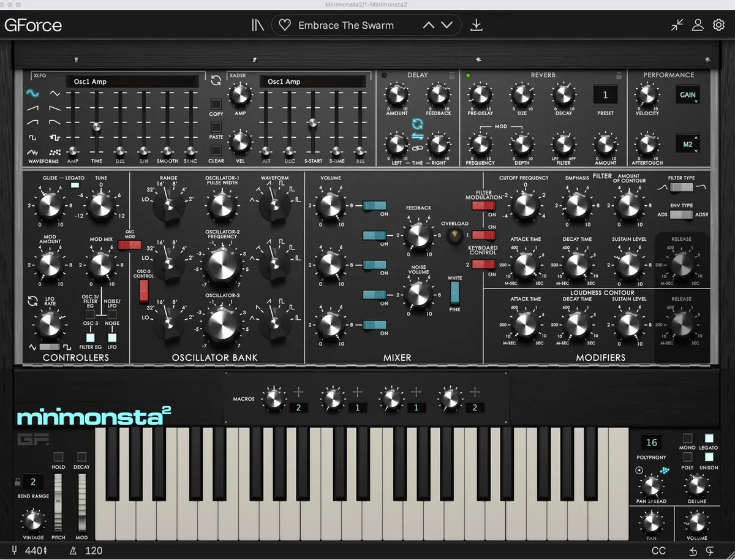Open the Reverb Preset number selector

605,95
